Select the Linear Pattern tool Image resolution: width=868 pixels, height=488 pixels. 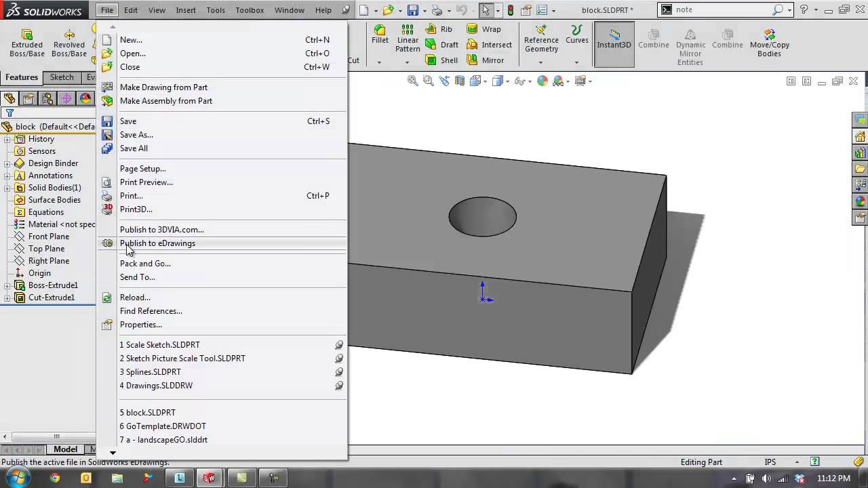pos(408,39)
